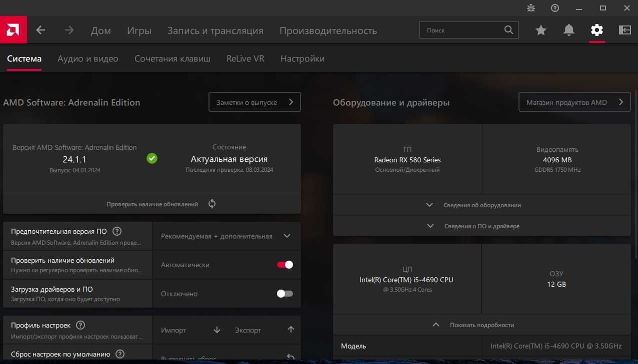Open favorites star icon
This screenshot has width=638, height=364.
pyautogui.click(x=541, y=30)
